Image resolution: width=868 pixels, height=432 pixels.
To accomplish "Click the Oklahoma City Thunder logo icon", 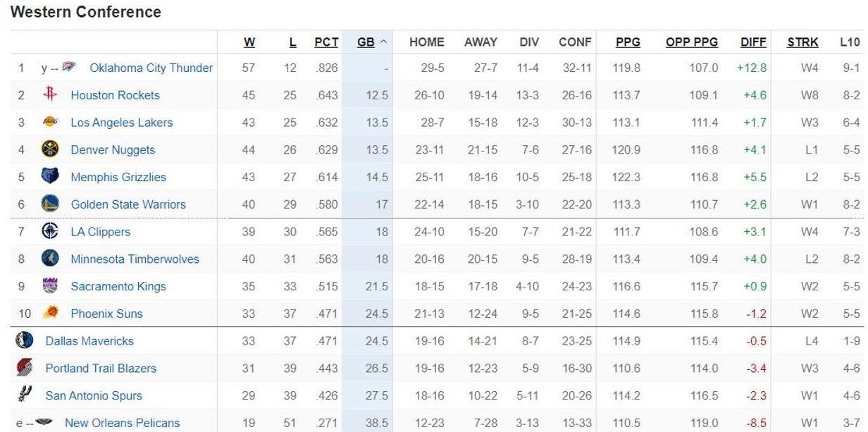I will click(68, 68).
